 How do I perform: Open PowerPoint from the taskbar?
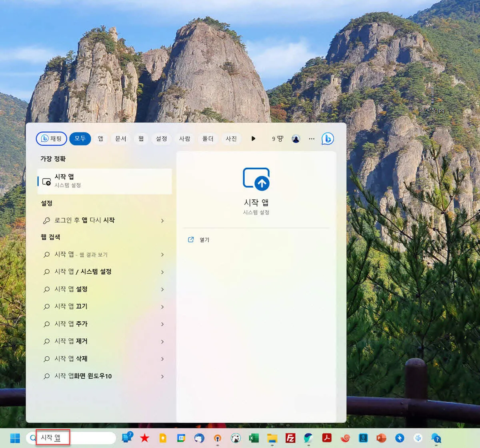coord(381,438)
